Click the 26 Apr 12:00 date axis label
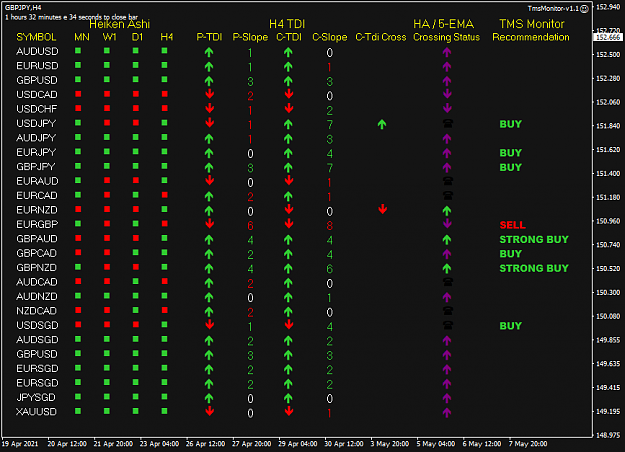This screenshot has height=452, width=625. [x=205, y=444]
